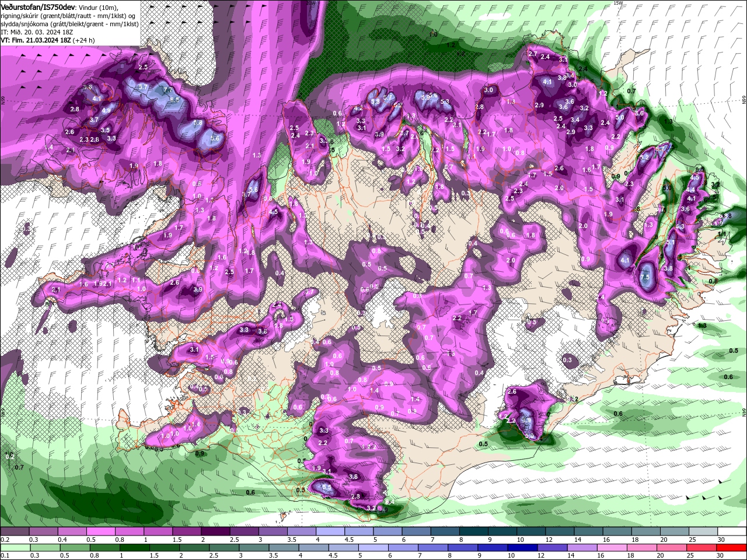This screenshot has width=747, height=560.
Task: Pick the light grey 25 snow legend swatch
Action: (703, 531)
